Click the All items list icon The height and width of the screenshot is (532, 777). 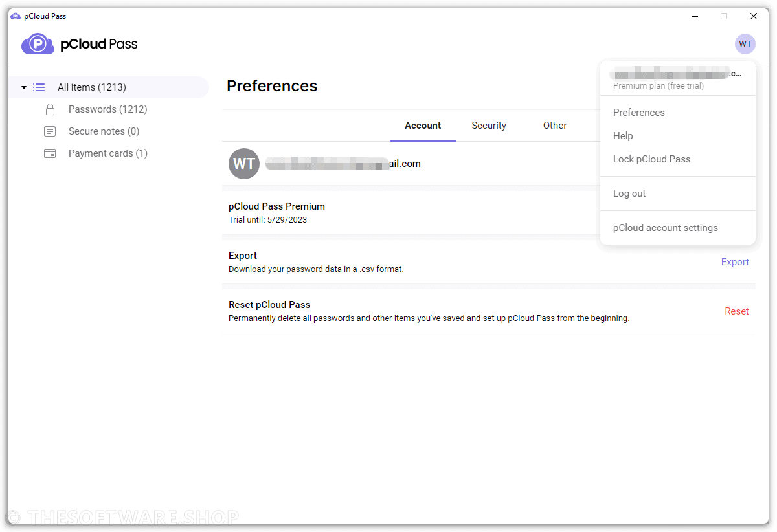pyautogui.click(x=39, y=87)
